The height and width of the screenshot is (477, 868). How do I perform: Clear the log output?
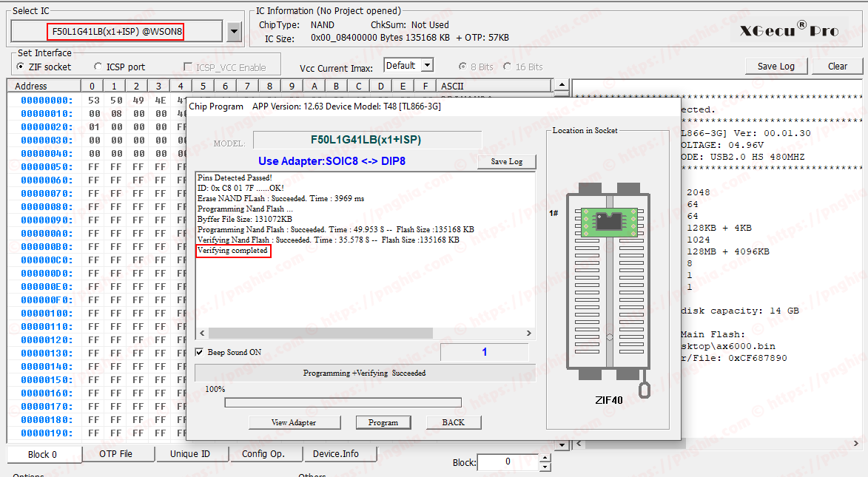837,67
